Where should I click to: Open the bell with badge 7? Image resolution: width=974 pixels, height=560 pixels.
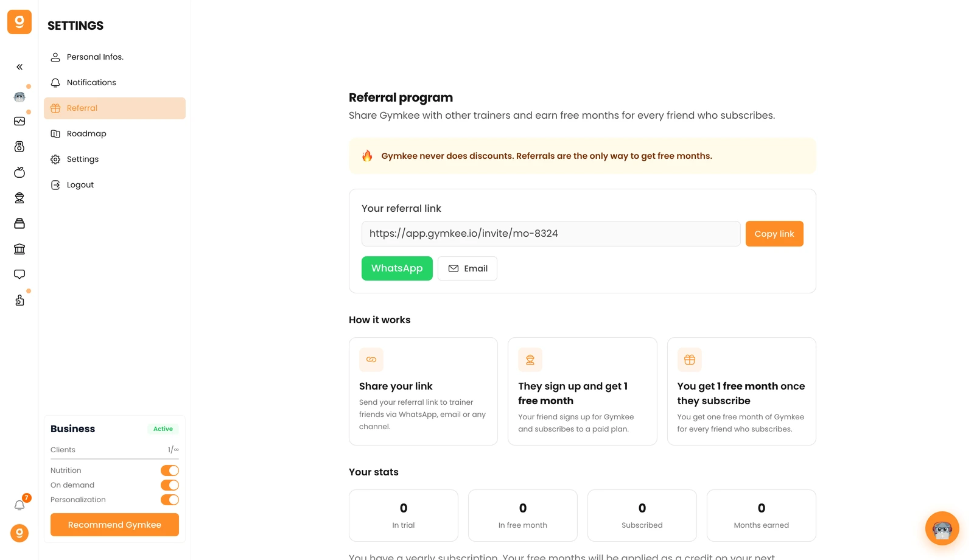click(x=19, y=505)
